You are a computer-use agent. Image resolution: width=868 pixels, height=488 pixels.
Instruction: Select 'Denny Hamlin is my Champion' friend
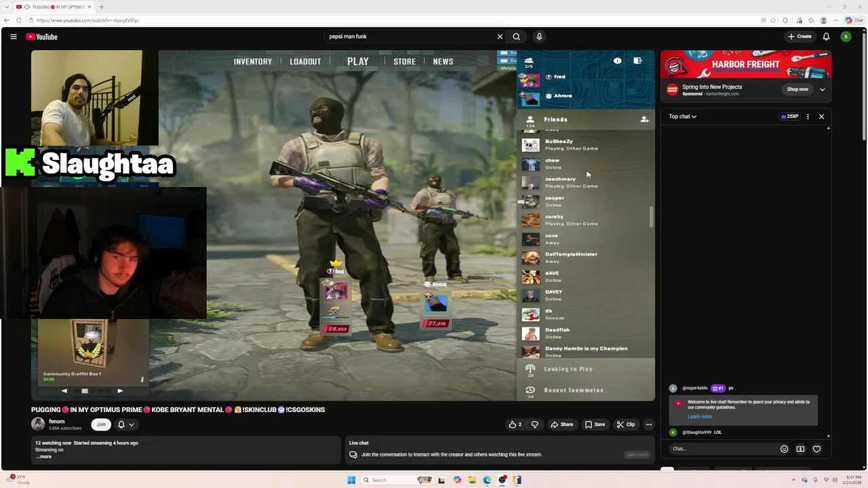pyautogui.click(x=585, y=351)
